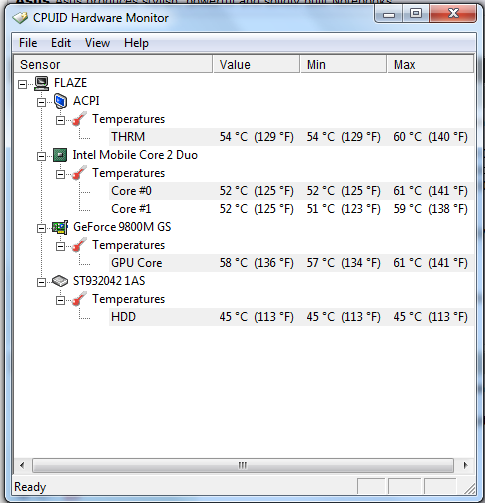
Task: Select the Core #0 sensor row
Action: pyautogui.click(x=291, y=191)
